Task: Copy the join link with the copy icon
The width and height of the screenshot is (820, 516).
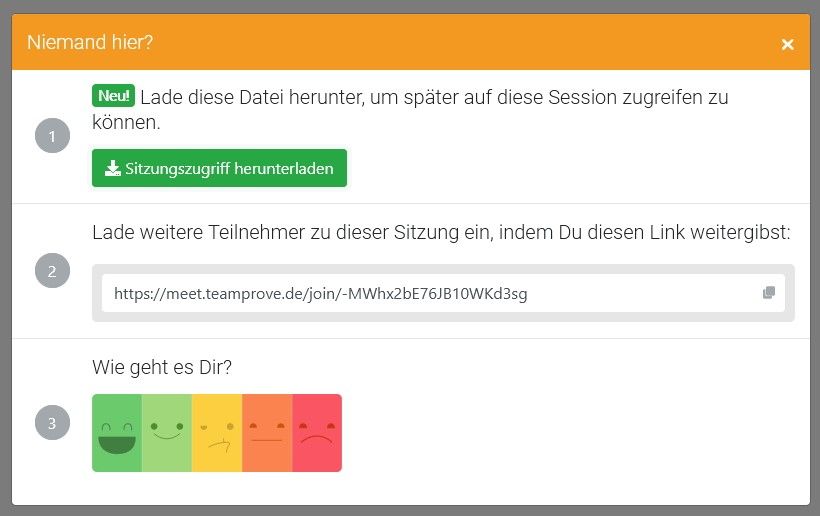Action: pyautogui.click(x=768, y=293)
